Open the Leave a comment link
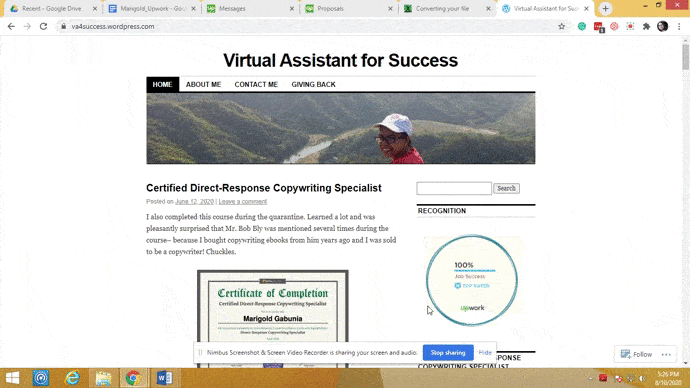Viewport: 690px width, 388px height. [242, 201]
